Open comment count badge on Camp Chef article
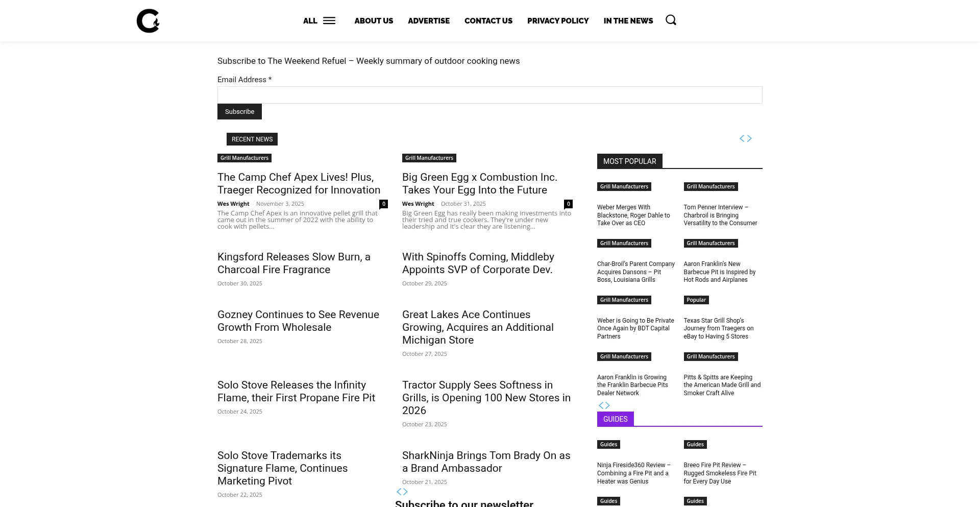Viewport: 980px width, 507px height. tap(383, 204)
